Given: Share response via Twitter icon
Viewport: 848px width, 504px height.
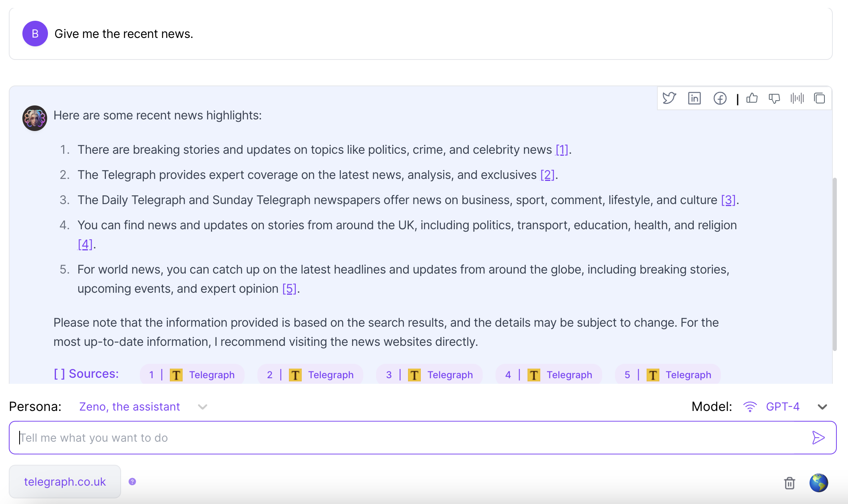Looking at the screenshot, I should tap(669, 98).
